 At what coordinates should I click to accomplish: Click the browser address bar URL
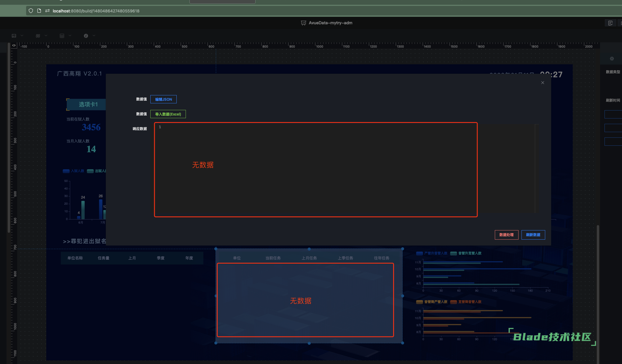96,11
